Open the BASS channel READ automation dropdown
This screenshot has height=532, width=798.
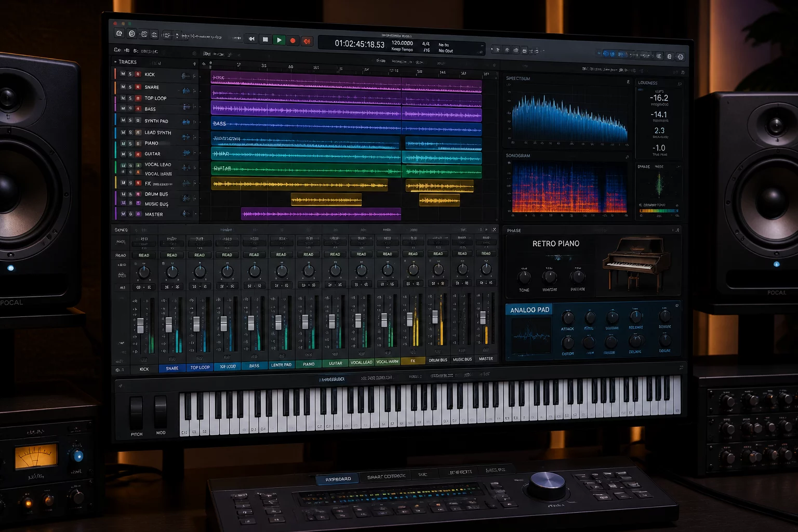click(254, 255)
